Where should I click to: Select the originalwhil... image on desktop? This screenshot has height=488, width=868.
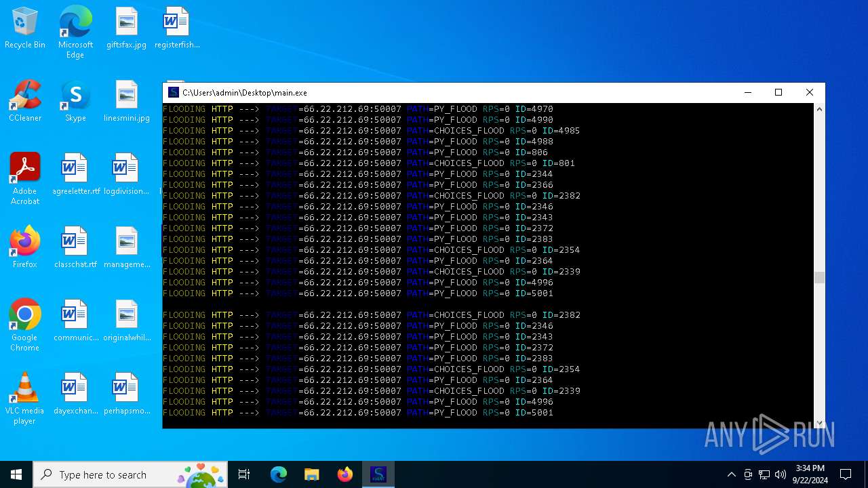pos(126,321)
